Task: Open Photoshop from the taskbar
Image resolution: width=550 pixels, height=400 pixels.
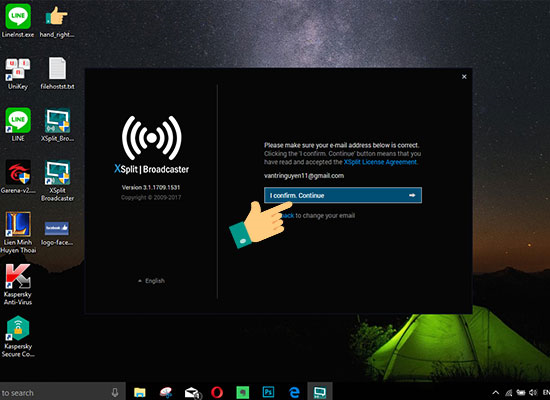Action: 269,392
